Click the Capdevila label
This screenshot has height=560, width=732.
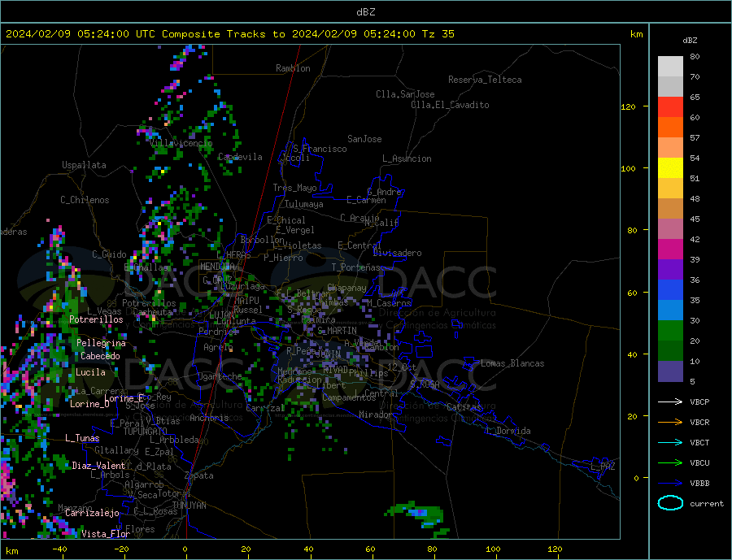pyautogui.click(x=240, y=157)
